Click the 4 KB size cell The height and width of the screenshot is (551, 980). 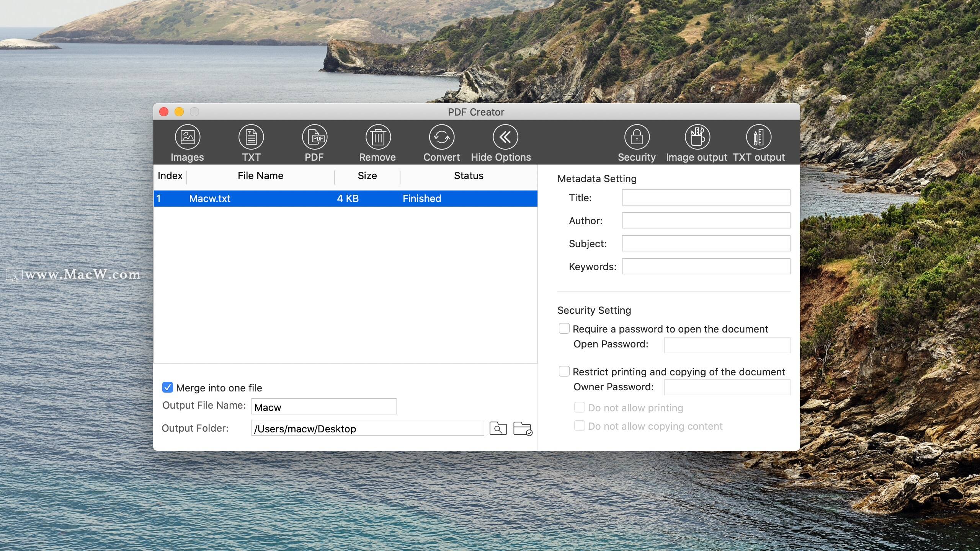click(x=348, y=199)
